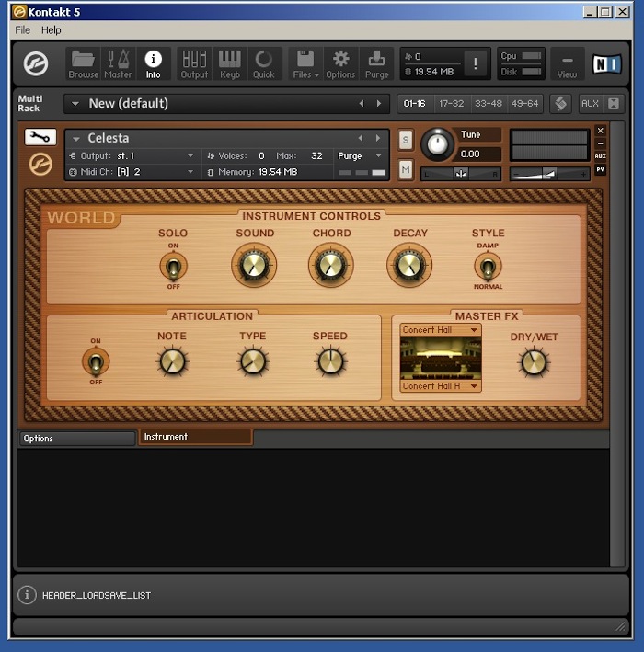This screenshot has width=644, height=652.
Task: Open Options gear icon
Action: click(340, 63)
